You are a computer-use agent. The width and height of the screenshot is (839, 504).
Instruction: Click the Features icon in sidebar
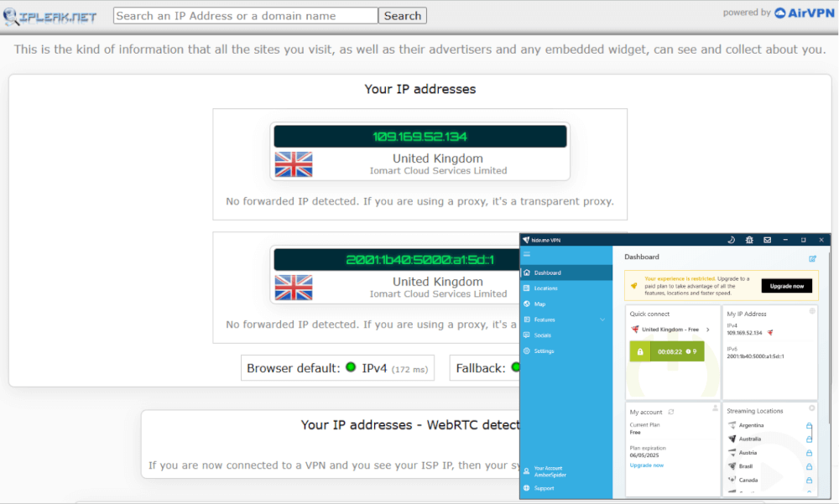(527, 320)
